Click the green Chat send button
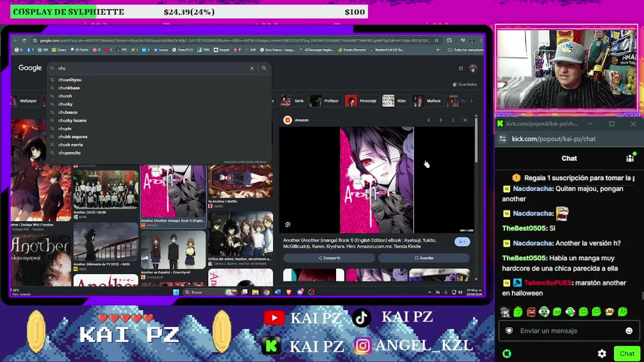The image size is (644, 362). [x=627, y=353]
